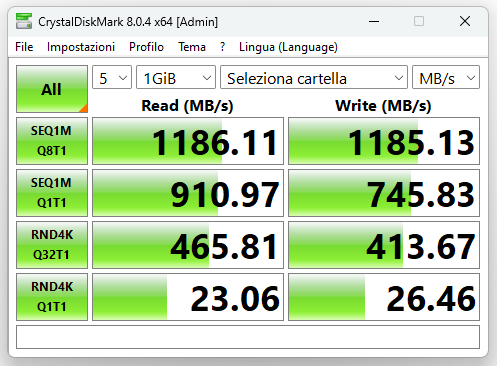Open the Impostazioni menu
497x366 pixels.
[81, 47]
